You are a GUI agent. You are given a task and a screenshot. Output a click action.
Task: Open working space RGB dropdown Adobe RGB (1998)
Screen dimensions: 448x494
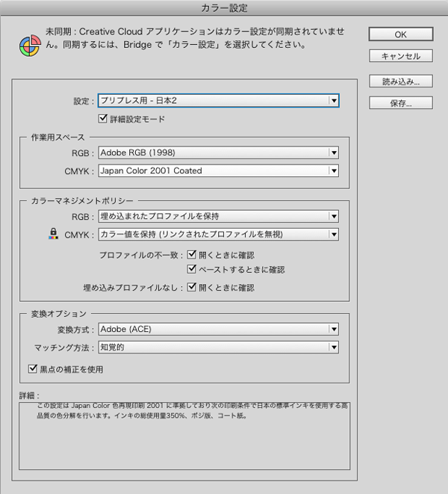pyautogui.click(x=219, y=152)
